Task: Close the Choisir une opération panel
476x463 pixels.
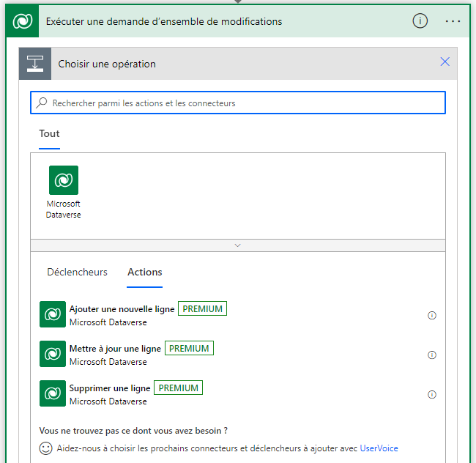Action: click(445, 62)
